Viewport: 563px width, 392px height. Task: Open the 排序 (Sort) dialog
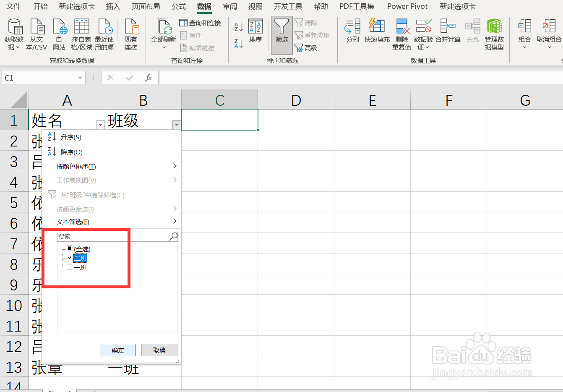click(255, 31)
